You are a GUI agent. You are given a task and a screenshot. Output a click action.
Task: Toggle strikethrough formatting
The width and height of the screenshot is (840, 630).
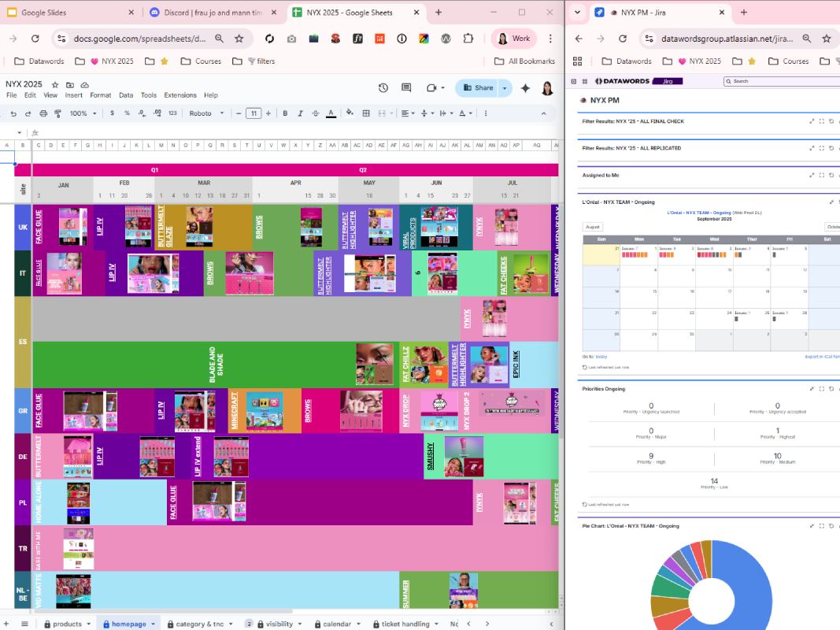315,113
